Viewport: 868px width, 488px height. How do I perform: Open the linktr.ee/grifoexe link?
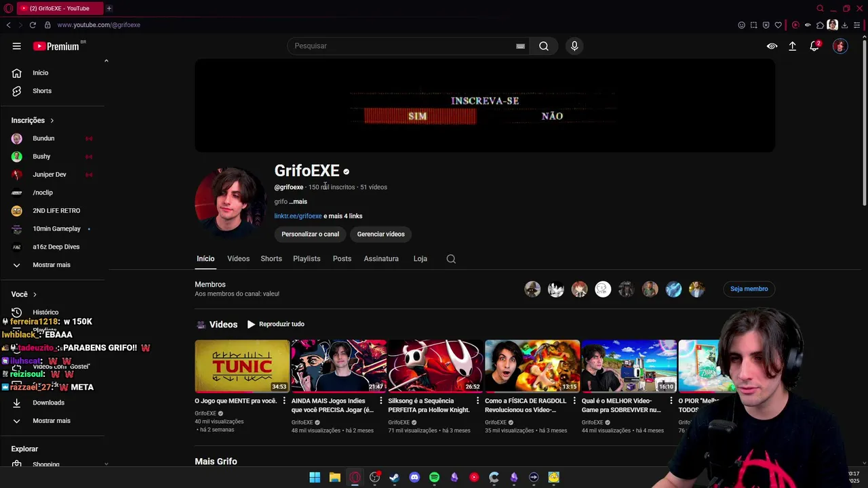click(298, 216)
